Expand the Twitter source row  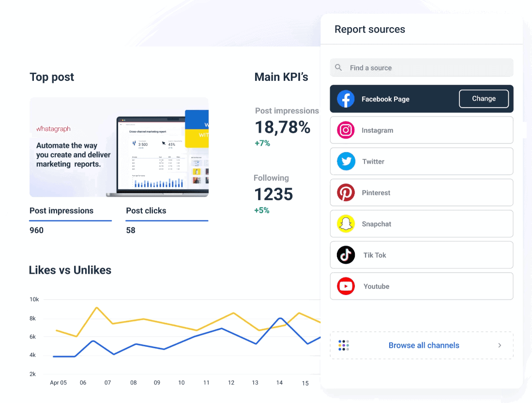coord(421,161)
